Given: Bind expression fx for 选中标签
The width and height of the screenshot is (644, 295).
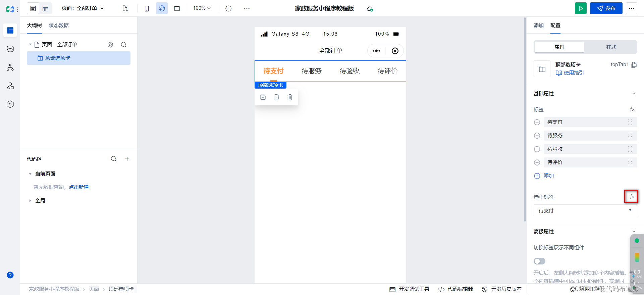Looking at the screenshot, I should [632, 197].
